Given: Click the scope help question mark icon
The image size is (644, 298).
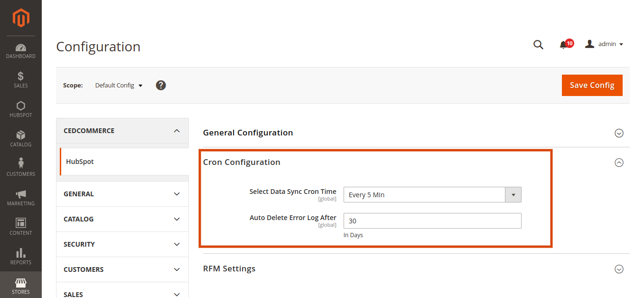Looking at the screenshot, I should point(161,86).
